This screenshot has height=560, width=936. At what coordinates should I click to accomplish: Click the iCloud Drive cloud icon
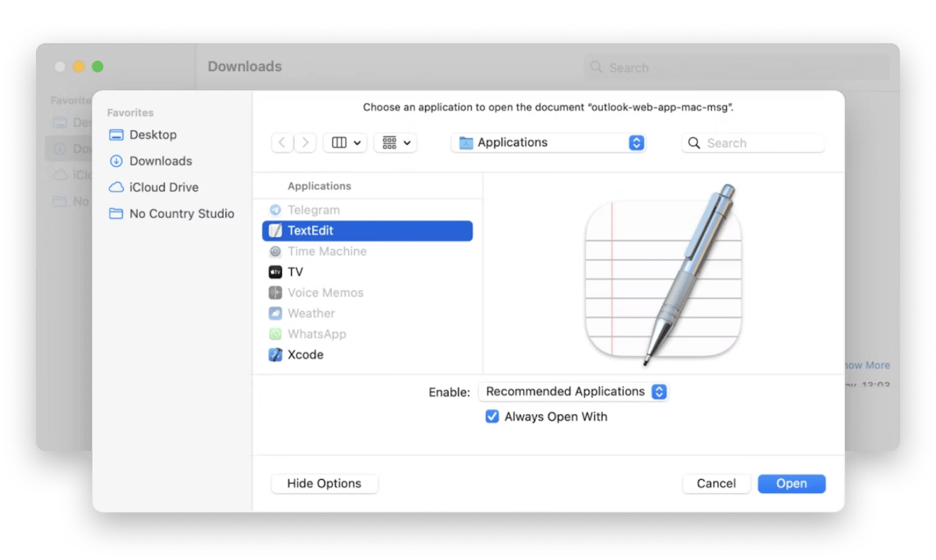(x=116, y=188)
